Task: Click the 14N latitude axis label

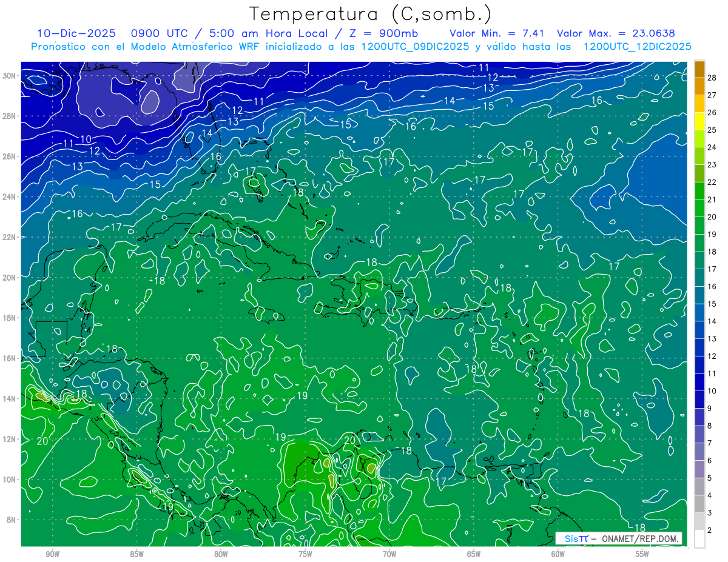Action: (9, 399)
